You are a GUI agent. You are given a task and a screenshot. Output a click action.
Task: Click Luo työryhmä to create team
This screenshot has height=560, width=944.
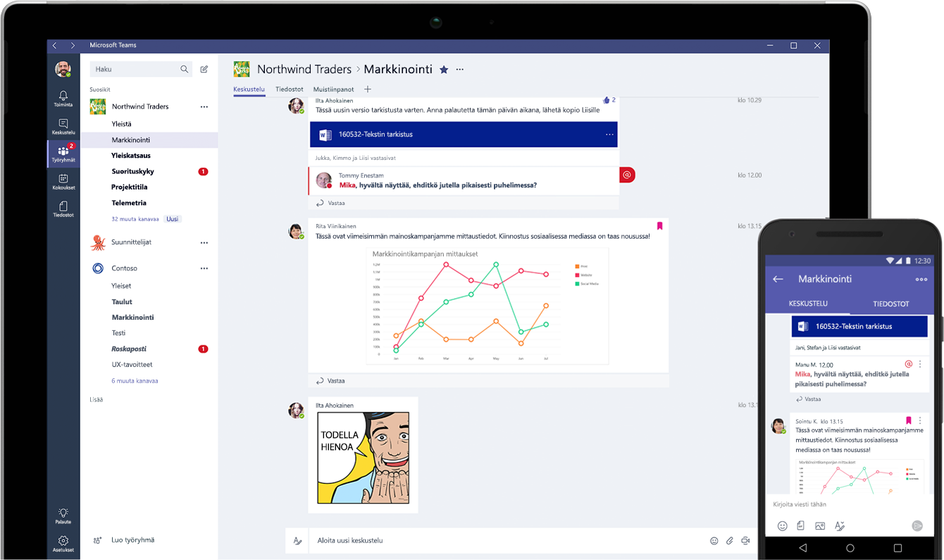(x=132, y=540)
